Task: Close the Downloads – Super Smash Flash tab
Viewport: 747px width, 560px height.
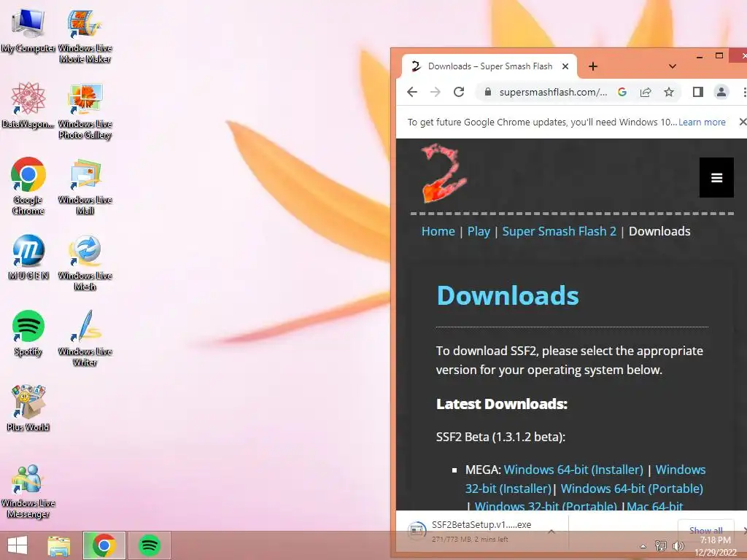Action: [x=565, y=66]
